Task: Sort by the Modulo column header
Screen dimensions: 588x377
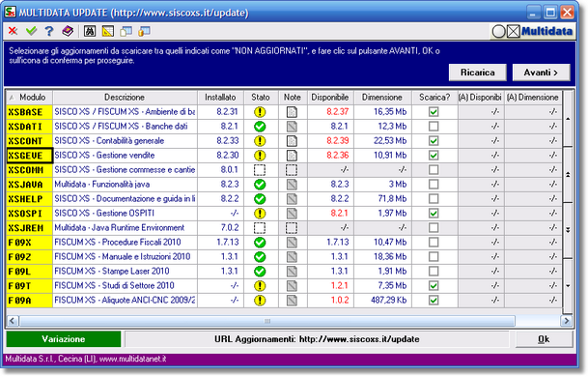Action: coord(30,98)
